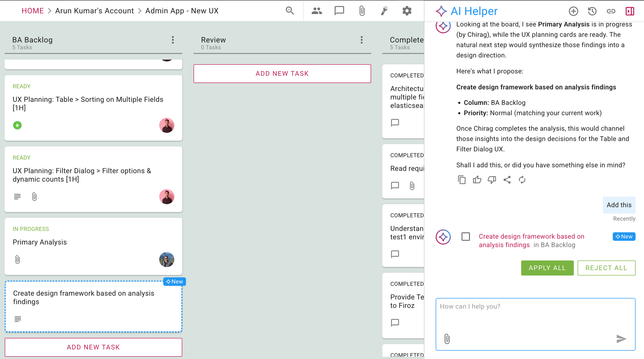
Task: Regenerate the AI Helper response
Action: [522, 180]
